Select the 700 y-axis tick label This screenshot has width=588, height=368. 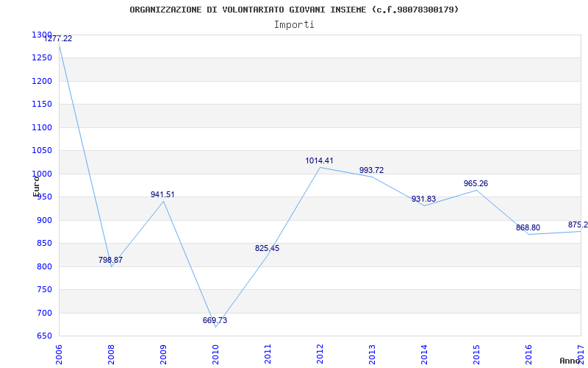point(44,313)
